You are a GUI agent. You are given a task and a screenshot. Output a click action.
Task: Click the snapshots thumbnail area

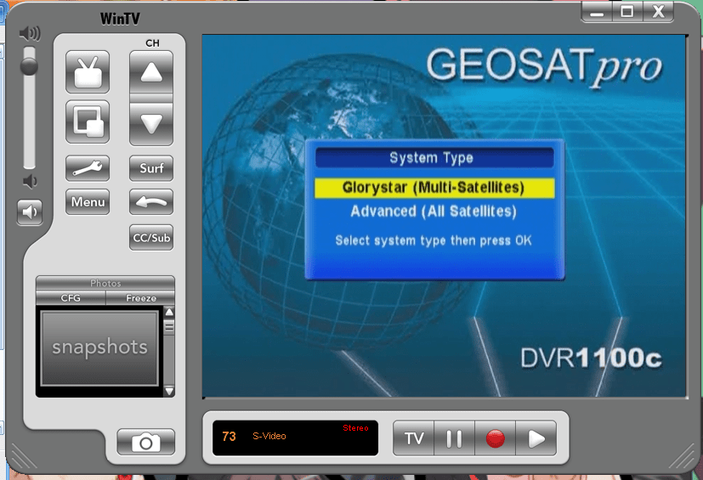point(100,348)
